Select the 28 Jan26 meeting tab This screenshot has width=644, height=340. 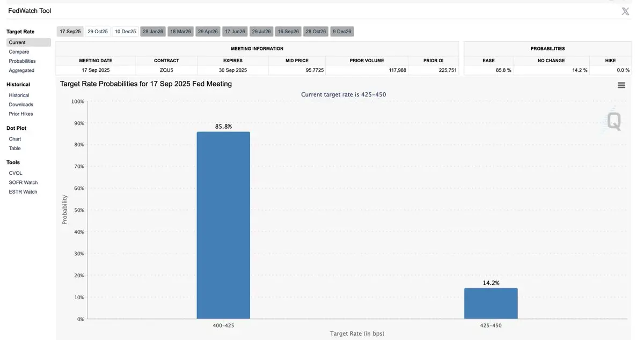(x=153, y=32)
